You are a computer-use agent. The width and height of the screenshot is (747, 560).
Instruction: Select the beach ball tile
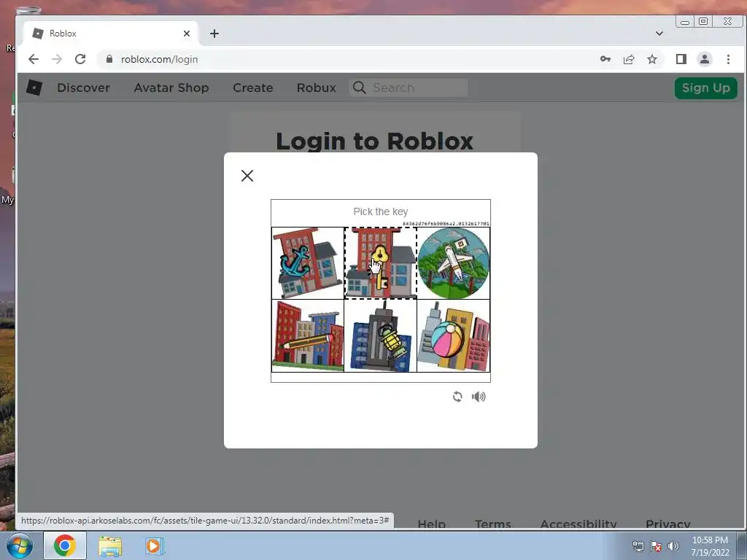[454, 335]
